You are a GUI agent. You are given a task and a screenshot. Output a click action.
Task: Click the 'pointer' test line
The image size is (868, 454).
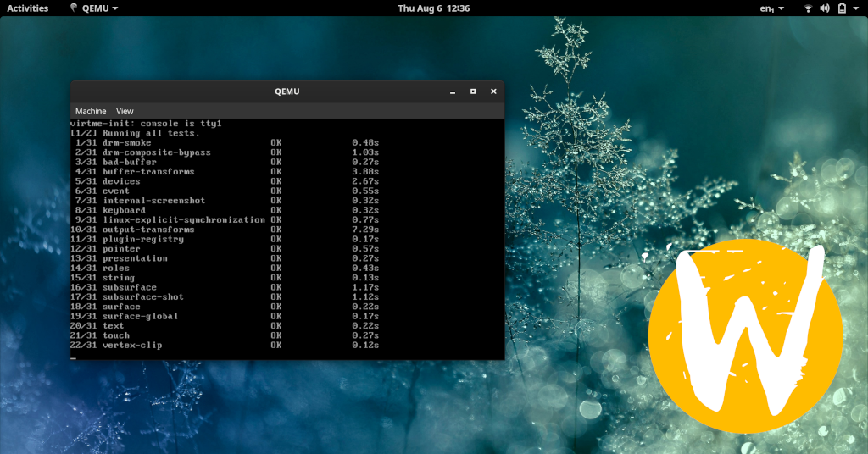coord(225,249)
